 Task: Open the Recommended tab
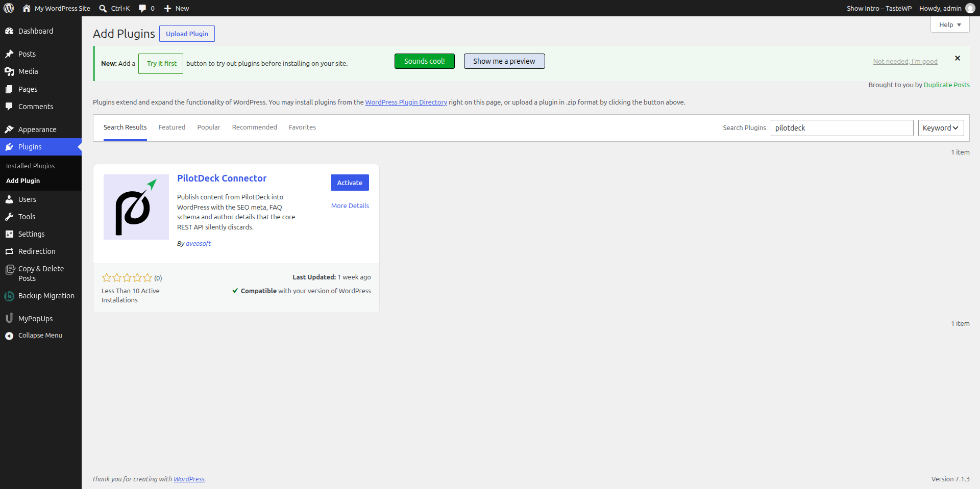point(255,127)
